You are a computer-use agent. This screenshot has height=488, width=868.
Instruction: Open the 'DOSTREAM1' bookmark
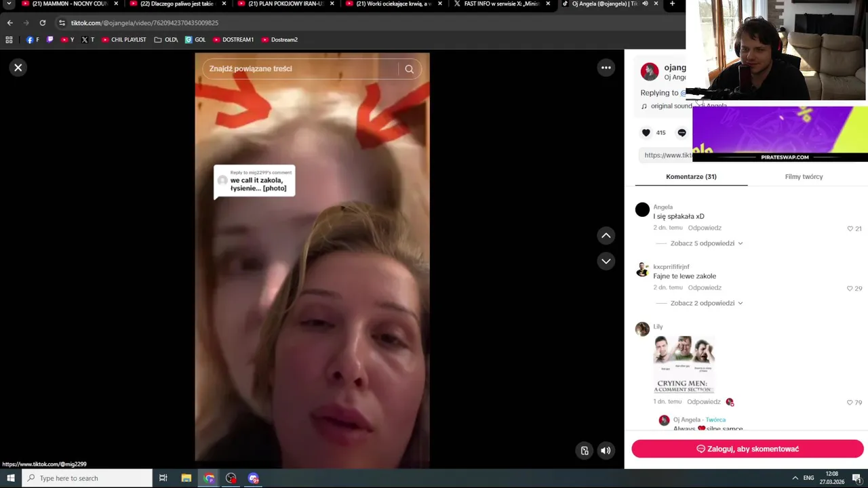click(x=233, y=40)
